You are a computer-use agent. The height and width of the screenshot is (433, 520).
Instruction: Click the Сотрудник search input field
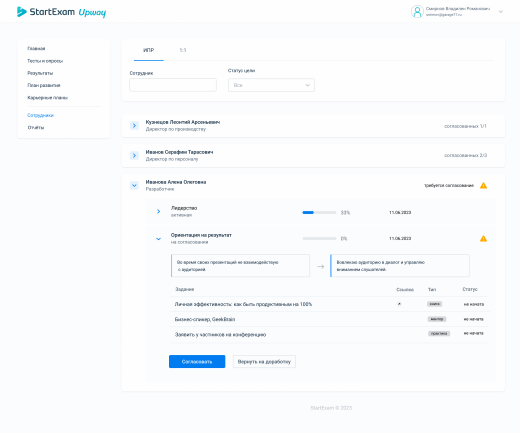coord(173,85)
